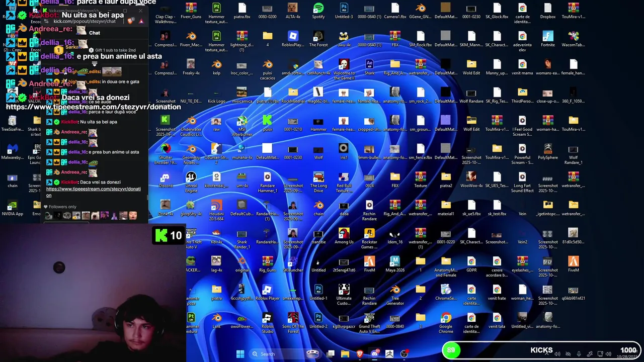Open Welcome to the Game II shortcut

pyautogui.click(x=344, y=69)
